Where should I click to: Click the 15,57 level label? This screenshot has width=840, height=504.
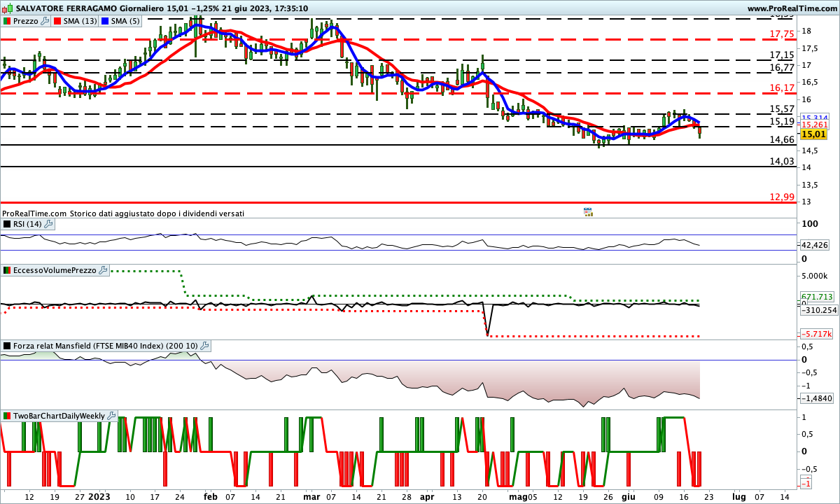tap(781, 108)
